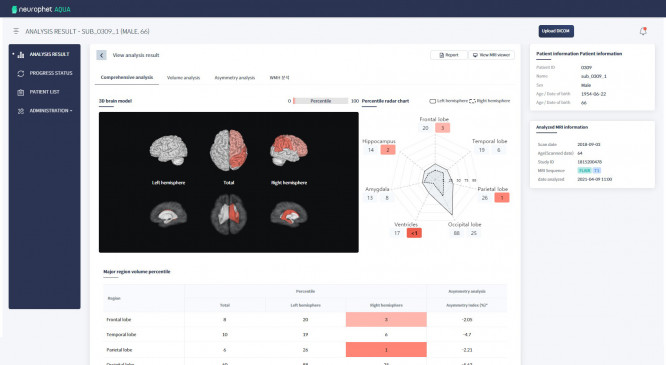Viewport: 666px width, 365px height.
Task: Click the Patient List clipboard icon
Action: pyautogui.click(x=21, y=92)
